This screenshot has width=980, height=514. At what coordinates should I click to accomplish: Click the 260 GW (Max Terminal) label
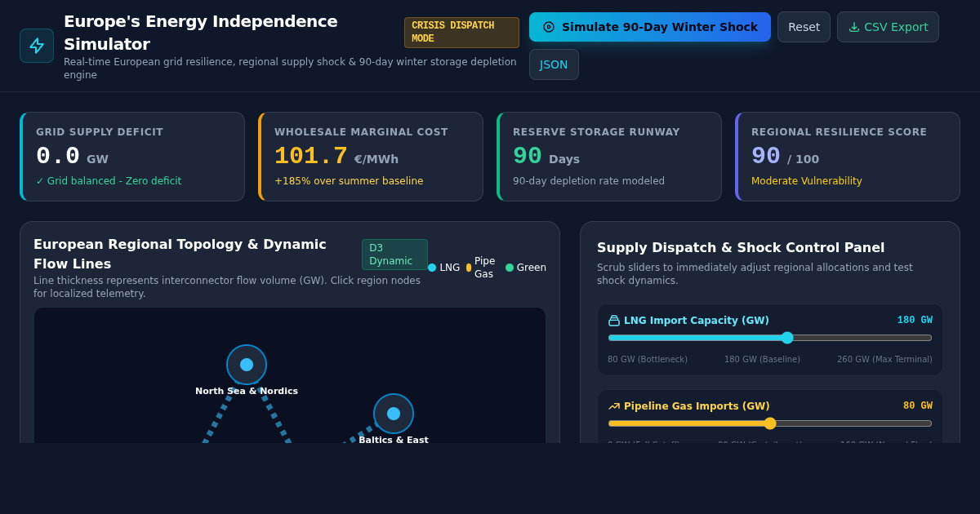pos(884,360)
